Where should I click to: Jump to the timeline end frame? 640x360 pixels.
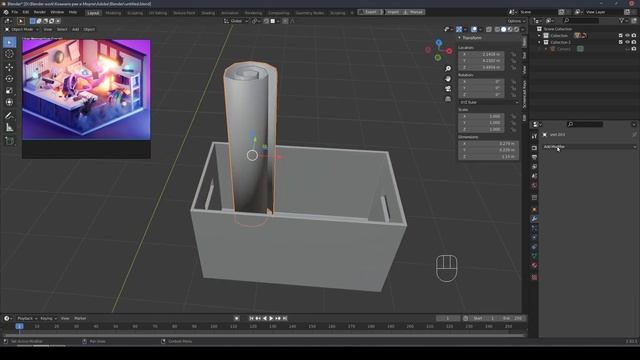[x=285, y=318]
